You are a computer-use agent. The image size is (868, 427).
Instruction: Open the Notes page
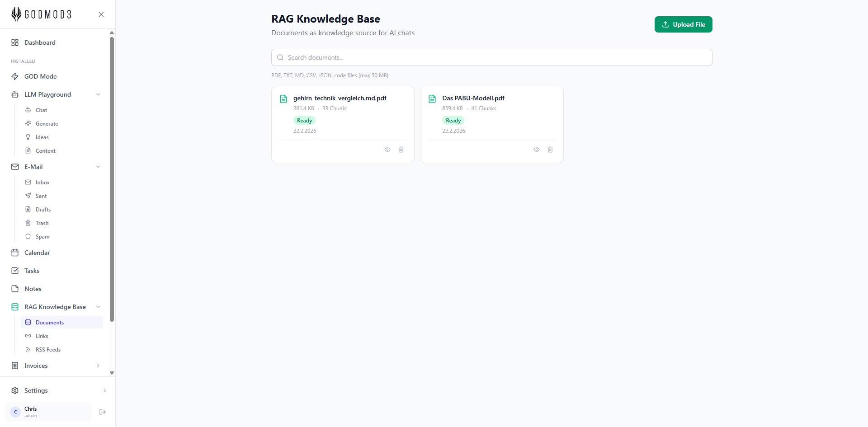(33, 289)
